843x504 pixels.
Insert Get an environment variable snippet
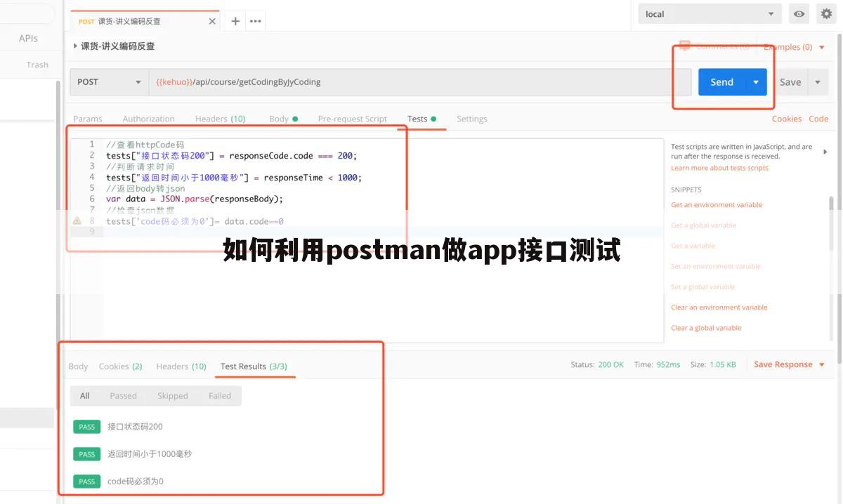coord(717,205)
